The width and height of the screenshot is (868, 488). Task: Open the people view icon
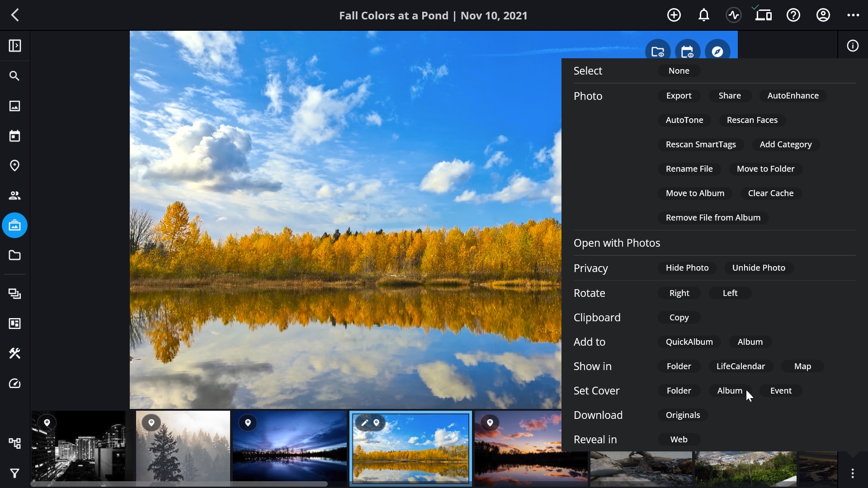(x=15, y=195)
